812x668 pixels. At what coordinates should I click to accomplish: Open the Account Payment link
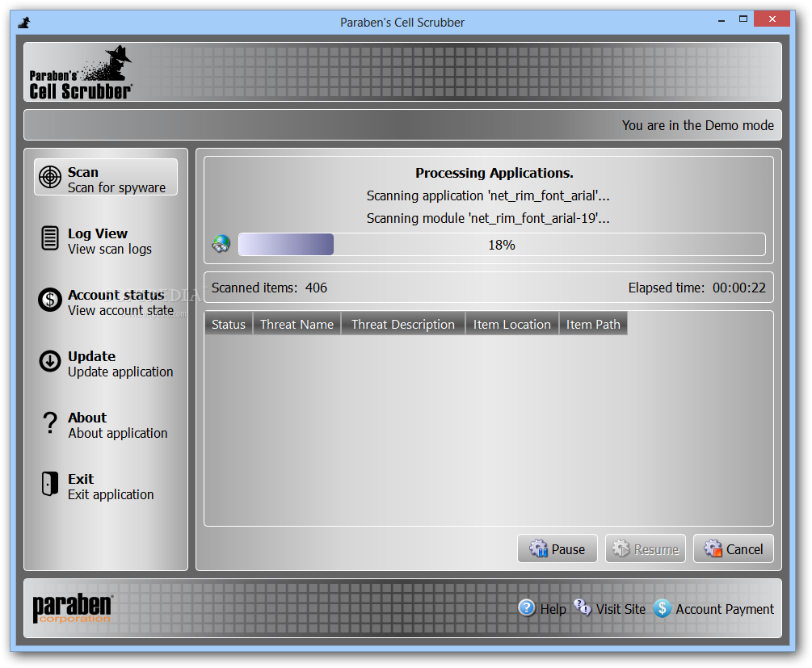click(725, 610)
